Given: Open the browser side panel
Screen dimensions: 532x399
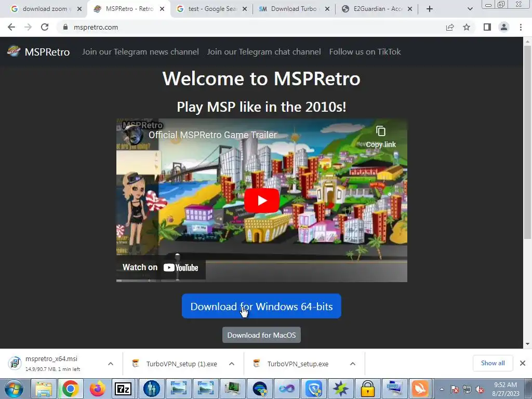Looking at the screenshot, I should coord(487,27).
